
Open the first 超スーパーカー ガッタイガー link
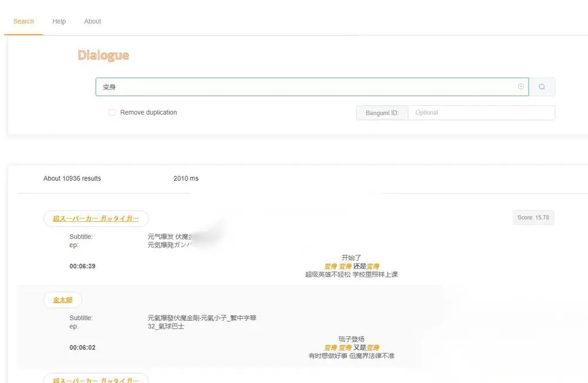tap(96, 219)
